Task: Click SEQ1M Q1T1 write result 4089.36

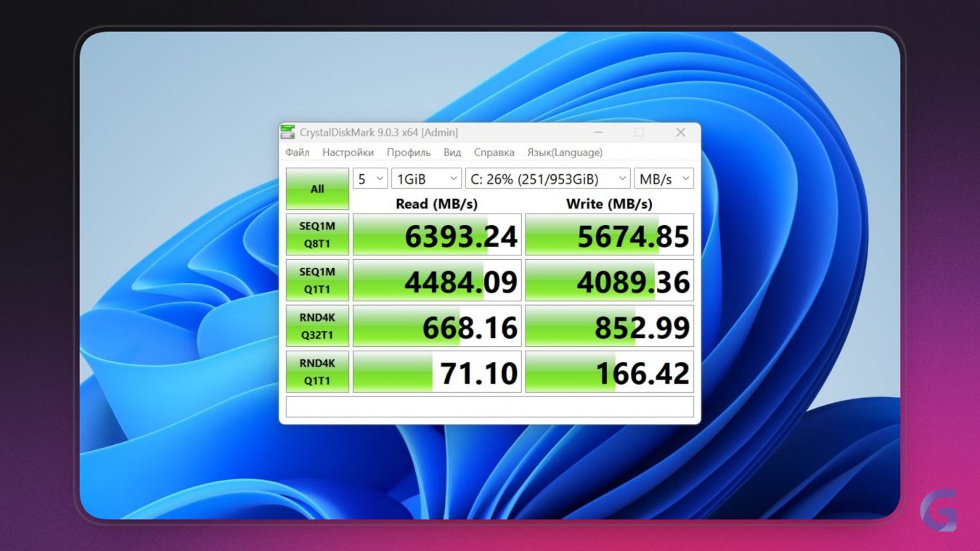Action: [609, 280]
